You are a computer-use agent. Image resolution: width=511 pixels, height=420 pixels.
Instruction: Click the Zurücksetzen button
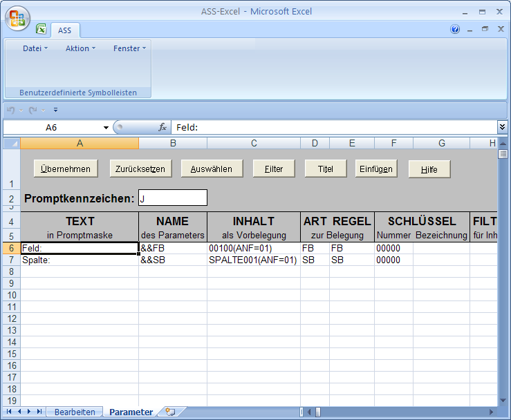pos(140,169)
